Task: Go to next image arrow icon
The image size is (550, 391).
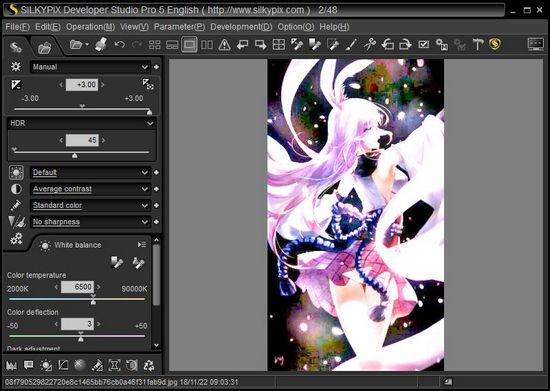Action: point(260,45)
